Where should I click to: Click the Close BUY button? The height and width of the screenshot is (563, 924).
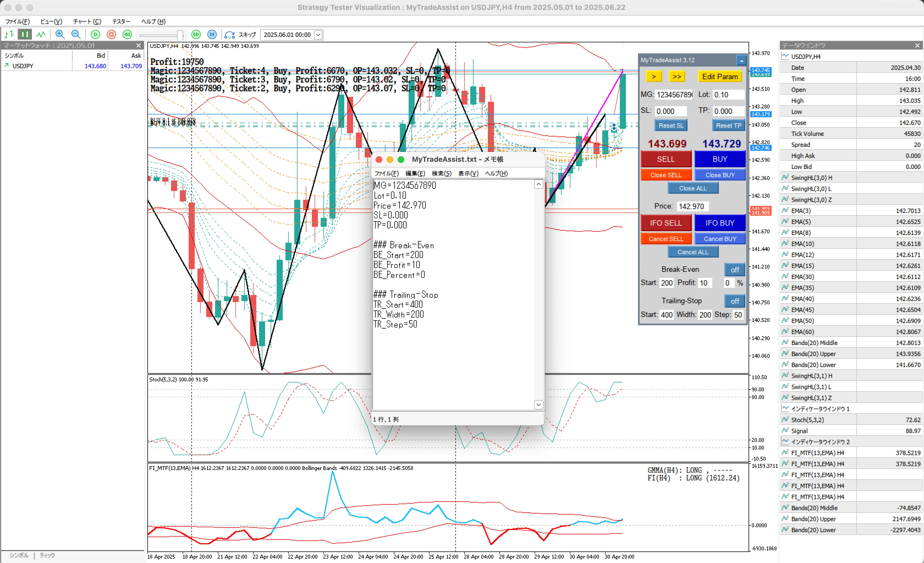pyautogui.click(x=720, y=175)
